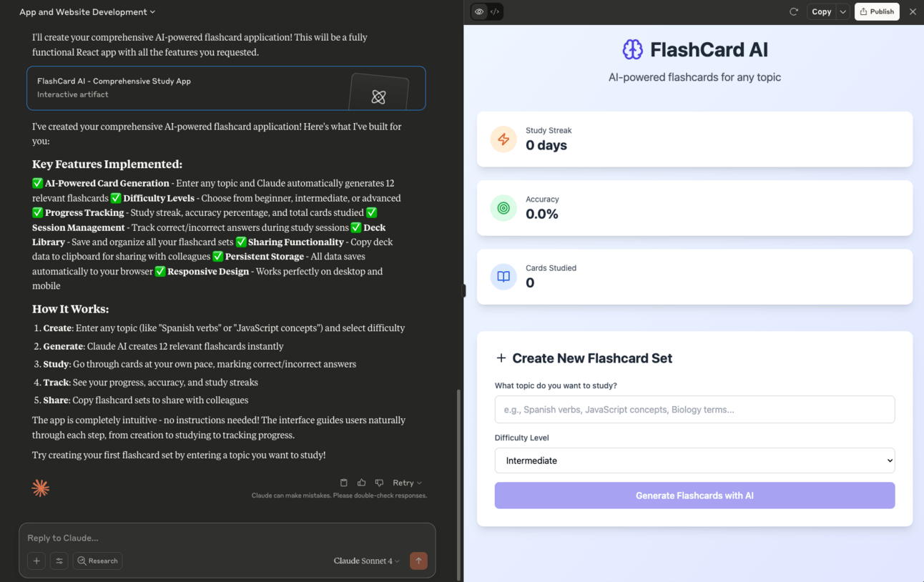The image size is (924, 582).
Task: Open the Claude Sonnet 4 model selector
Action: [366, 561]
